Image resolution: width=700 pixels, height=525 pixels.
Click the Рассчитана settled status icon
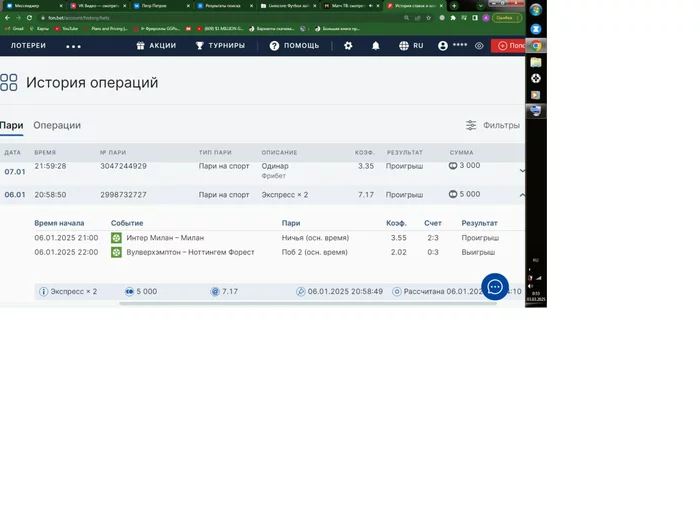(x=396, y=292)
